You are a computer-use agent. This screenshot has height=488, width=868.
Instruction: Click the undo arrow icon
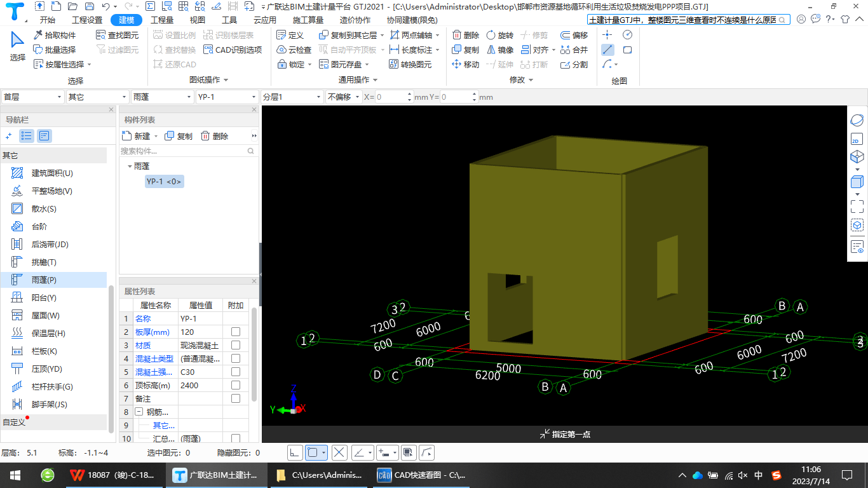pyautogui.click(x=105, y=6)
